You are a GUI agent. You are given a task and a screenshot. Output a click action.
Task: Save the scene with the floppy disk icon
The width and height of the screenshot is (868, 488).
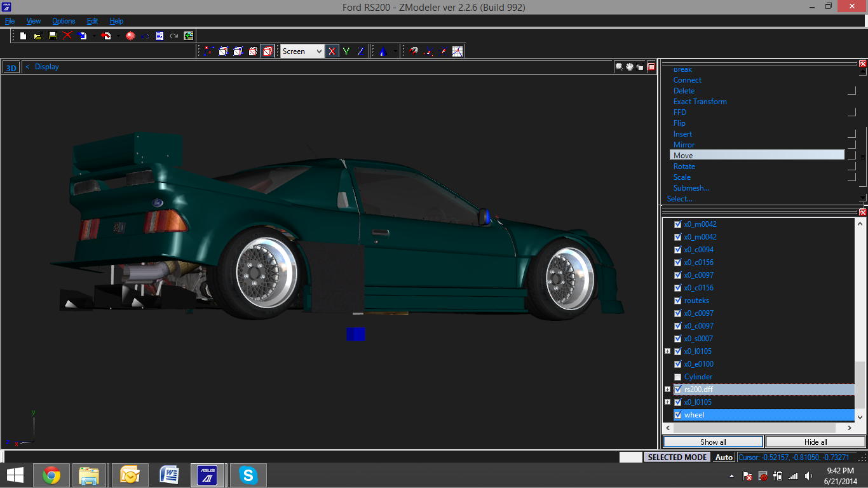coord(53,36)
